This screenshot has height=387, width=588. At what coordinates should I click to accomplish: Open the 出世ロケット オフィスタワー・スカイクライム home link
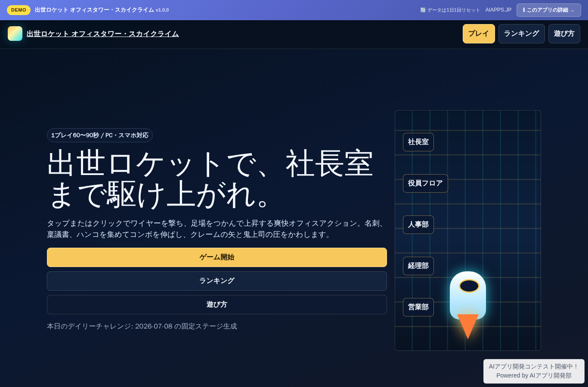pos(102,34)
